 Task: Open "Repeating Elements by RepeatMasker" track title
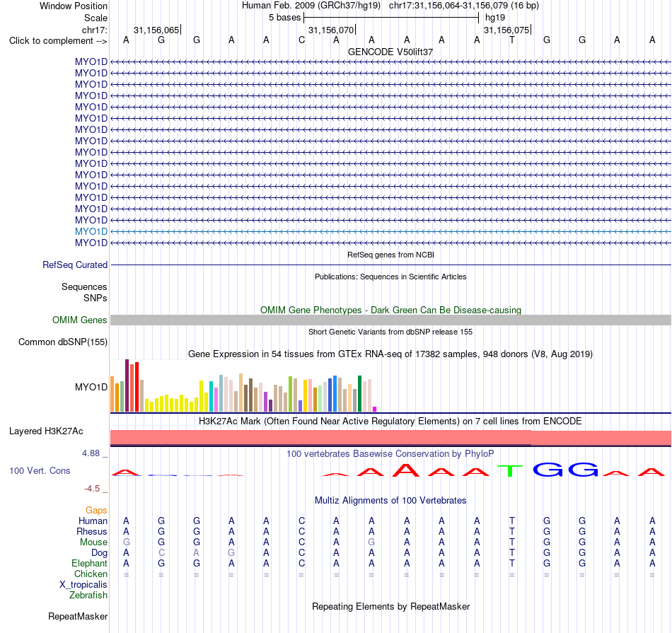click(390, 606)
